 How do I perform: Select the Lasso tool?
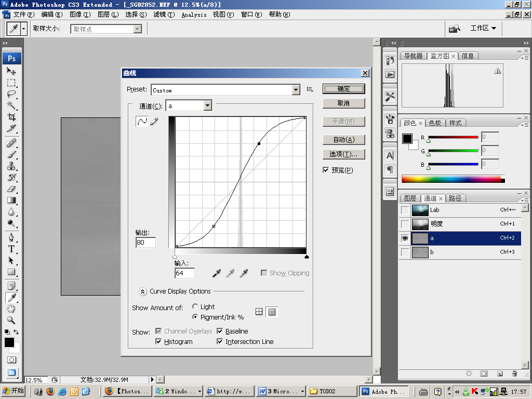pyautogui.click(x=11, y=95)
